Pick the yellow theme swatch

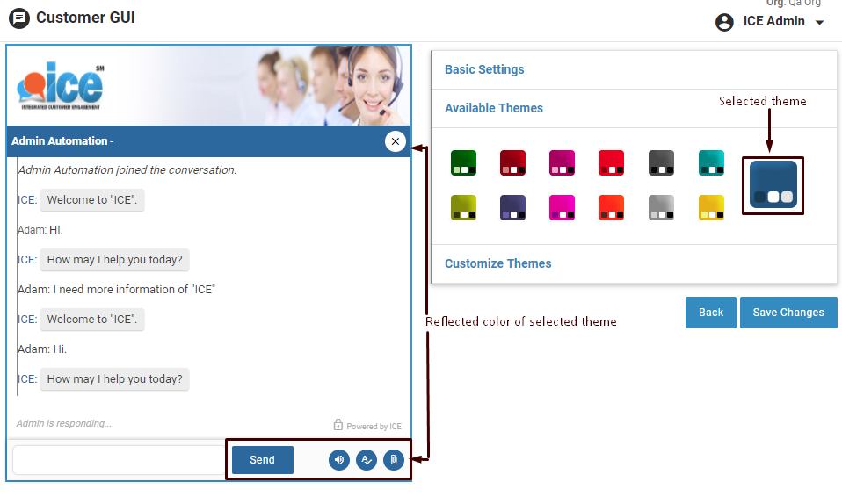[711, 207]
